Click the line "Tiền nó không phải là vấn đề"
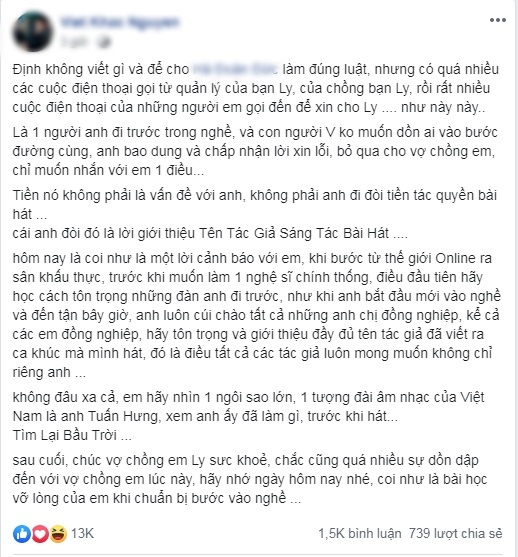The width and height of the screenshot is (518, 557). 254,205
